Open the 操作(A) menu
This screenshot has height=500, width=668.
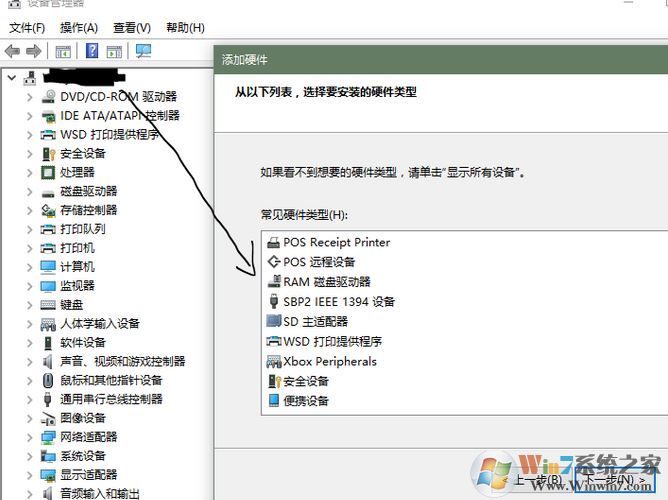pyautogui.click(x=79, y=28)
